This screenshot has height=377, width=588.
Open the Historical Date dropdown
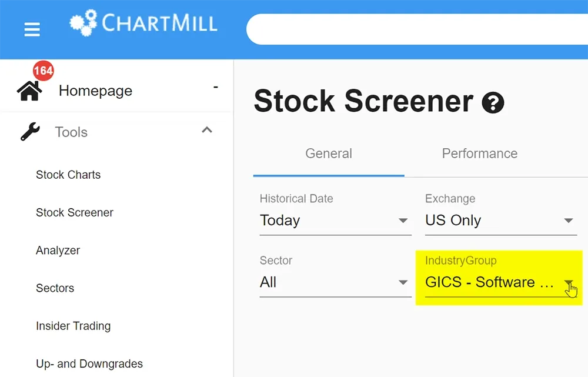tap(335, 220)
